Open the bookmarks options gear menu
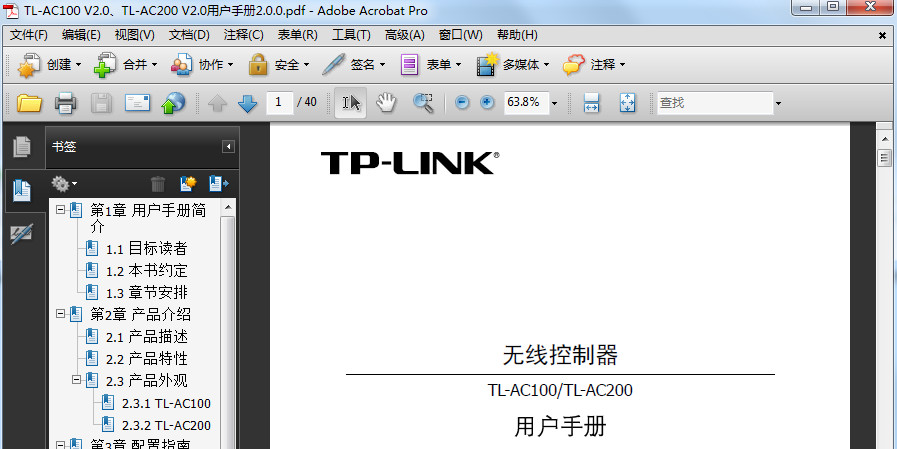Image resolution: width=897 pixels, height=449 pixels. point(63,184)
